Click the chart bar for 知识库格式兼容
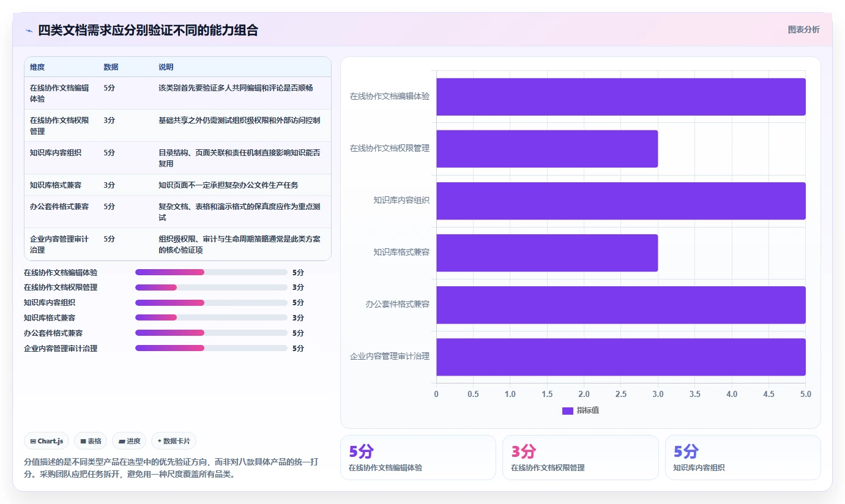This screenshot has height=504, width=845. point(547,253)
